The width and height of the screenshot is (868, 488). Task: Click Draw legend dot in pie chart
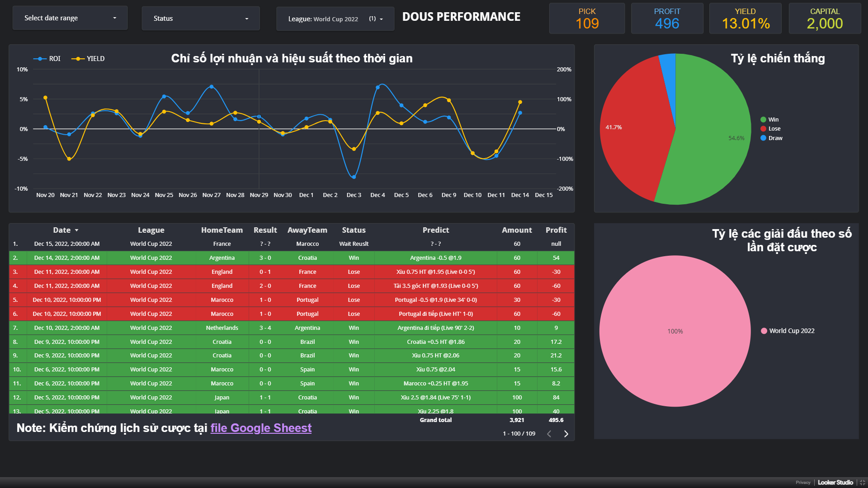[763, 138]
